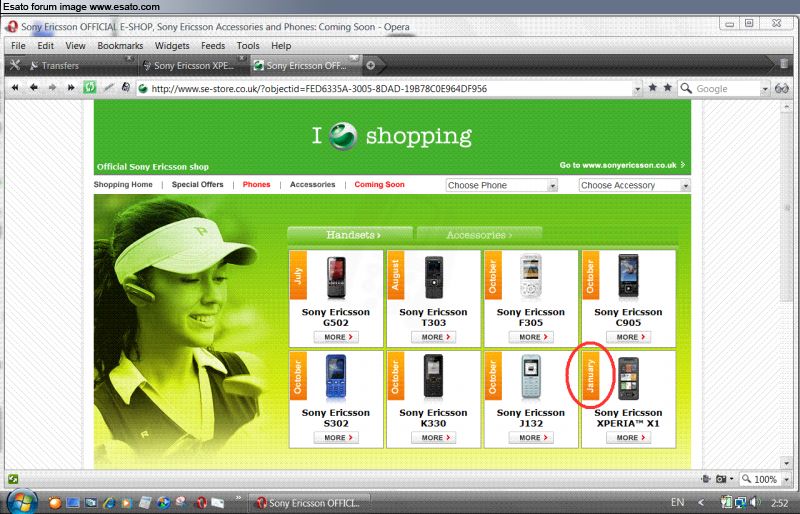Select the Handsets tab on page

point(351,235)
